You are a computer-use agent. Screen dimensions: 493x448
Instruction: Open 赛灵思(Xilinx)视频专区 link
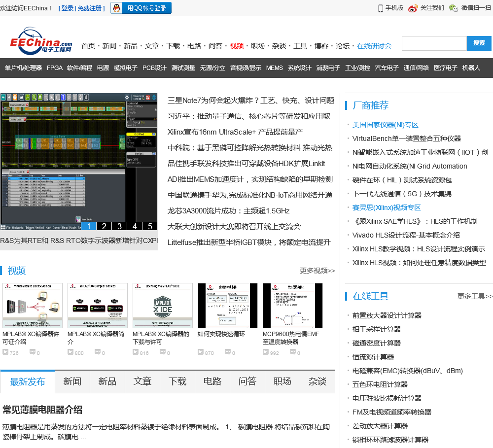387,207
